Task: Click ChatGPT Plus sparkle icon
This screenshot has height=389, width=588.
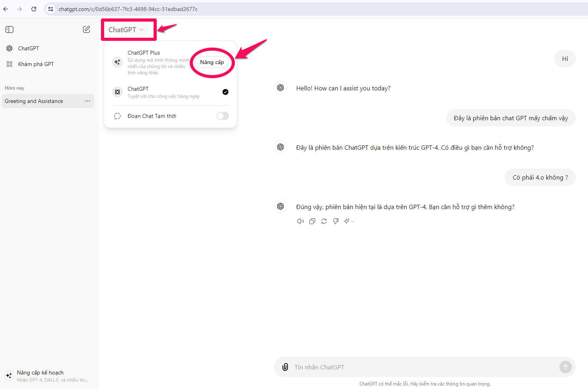Action: coord(117,62)
